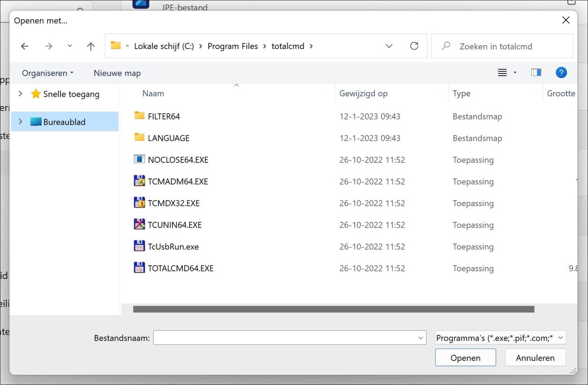
Task: Go up one folder level
Action: pos(90,46)
